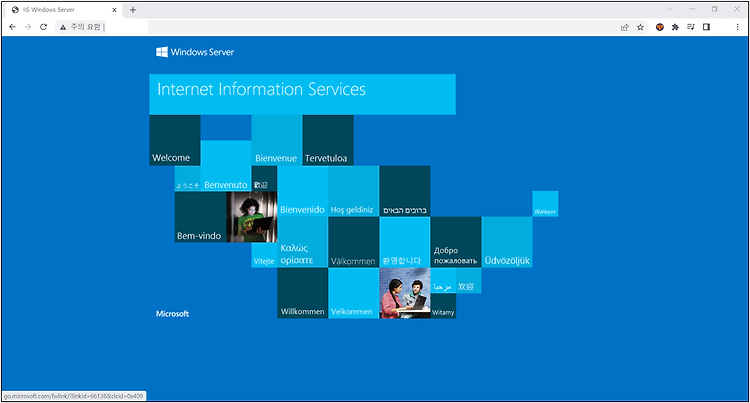Click the Willkommen tile
750x403 pixels.
click(302, 293)
